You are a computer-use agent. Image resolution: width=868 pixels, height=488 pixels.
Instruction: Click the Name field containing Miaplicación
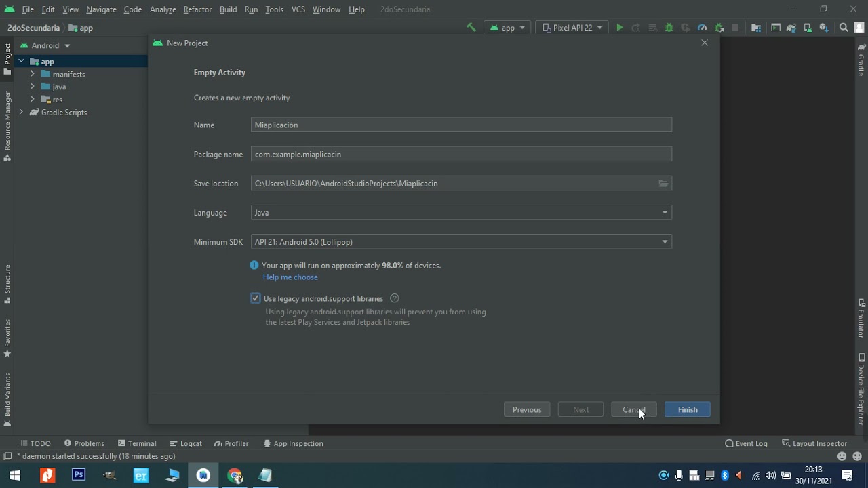coord(461,125)
